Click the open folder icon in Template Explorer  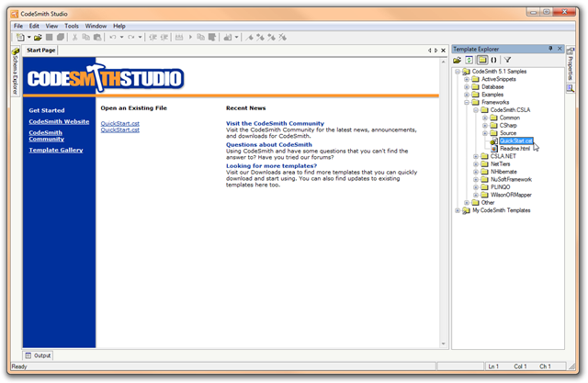(458, 60)
